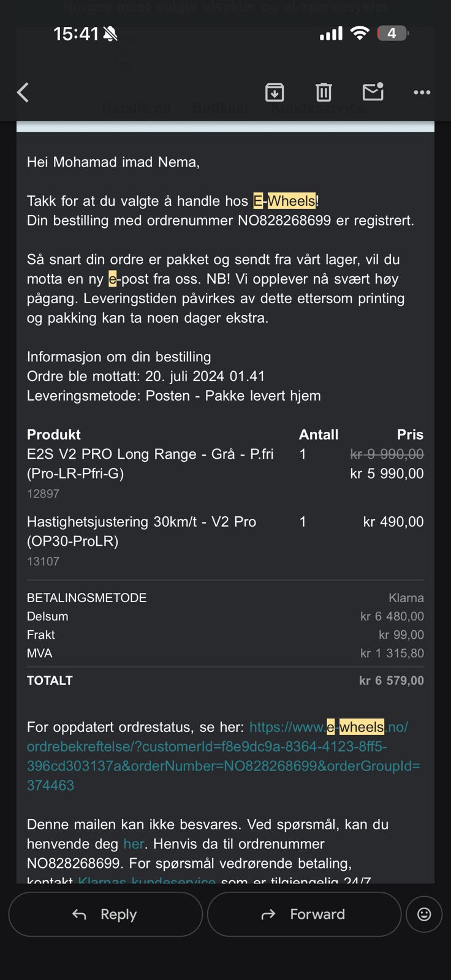Tap the cellular signal bars icon
The height and width of the screenshot is (980, 451).
point(331,34)
